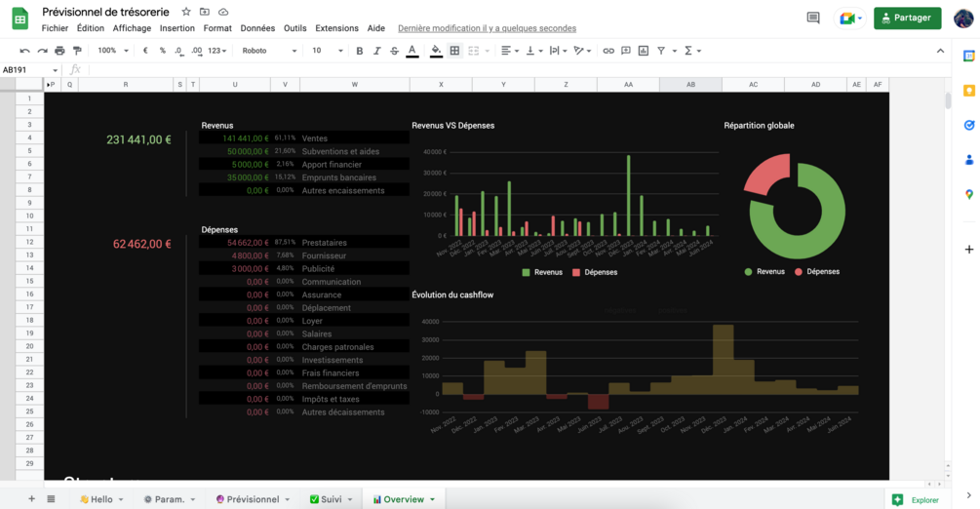View cloud save status icon
This screenshot has height=509, width=980.
[223, 12]
